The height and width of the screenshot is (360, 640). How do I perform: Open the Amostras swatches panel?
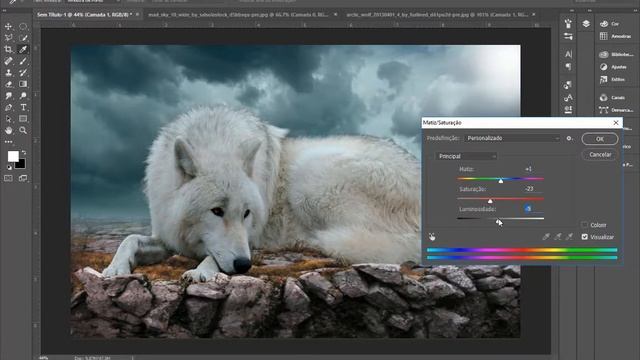point(615,36)
